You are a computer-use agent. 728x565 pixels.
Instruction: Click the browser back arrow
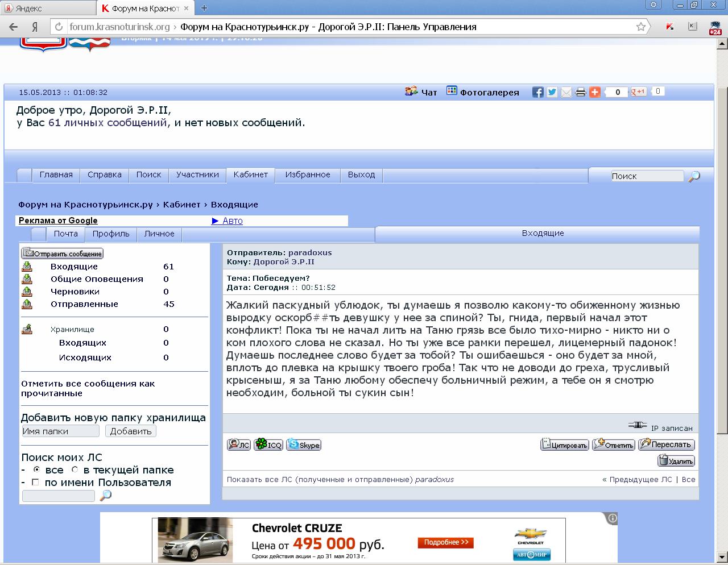(x=14, y=27)
